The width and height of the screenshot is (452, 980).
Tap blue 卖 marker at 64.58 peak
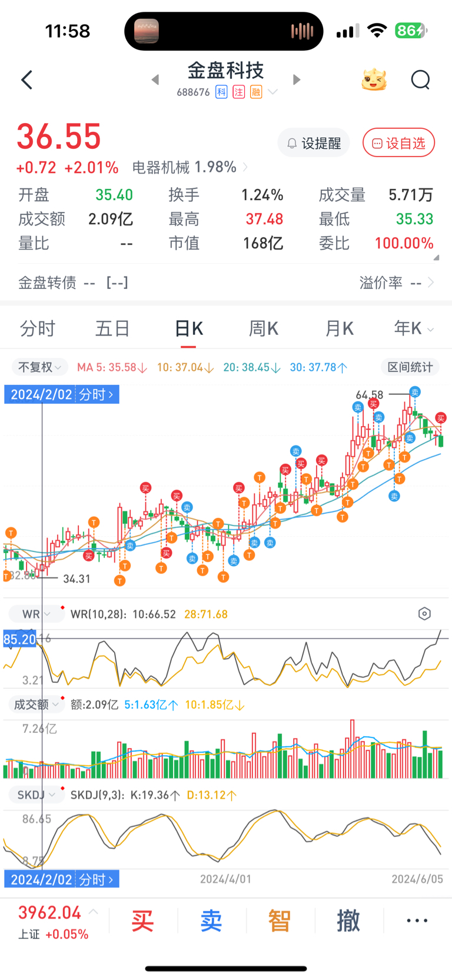415,392
